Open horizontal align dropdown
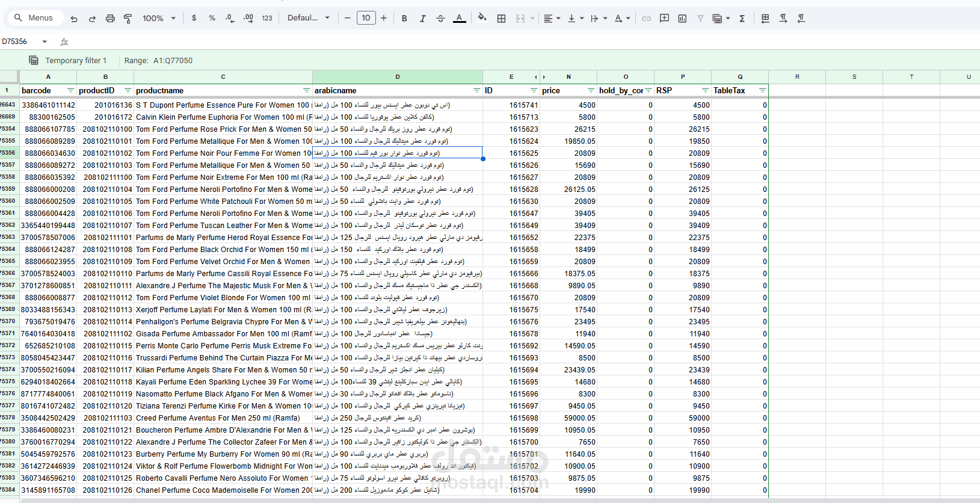Screen dimensions: 980x503 pos(552,18)
